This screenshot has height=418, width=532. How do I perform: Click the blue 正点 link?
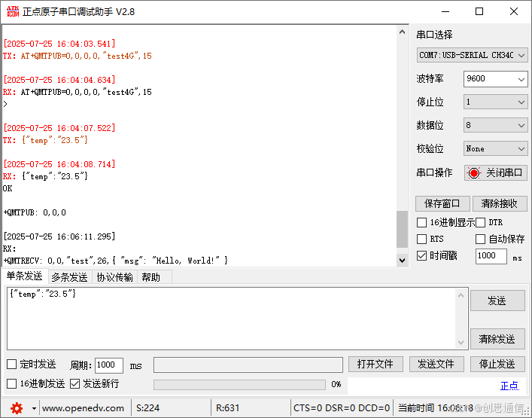point(509,386)
